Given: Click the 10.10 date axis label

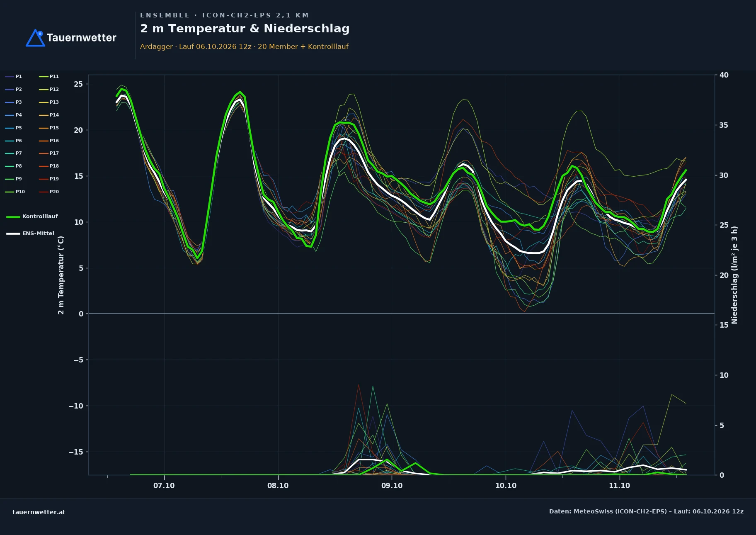Looking at the screenshot, I should tap(506, 486).
